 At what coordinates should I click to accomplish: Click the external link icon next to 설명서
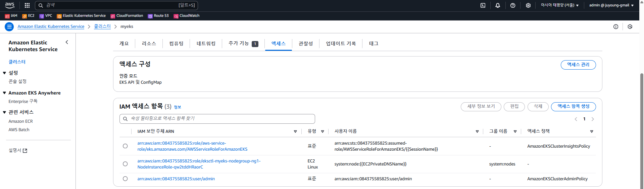[x=25, y=151]
